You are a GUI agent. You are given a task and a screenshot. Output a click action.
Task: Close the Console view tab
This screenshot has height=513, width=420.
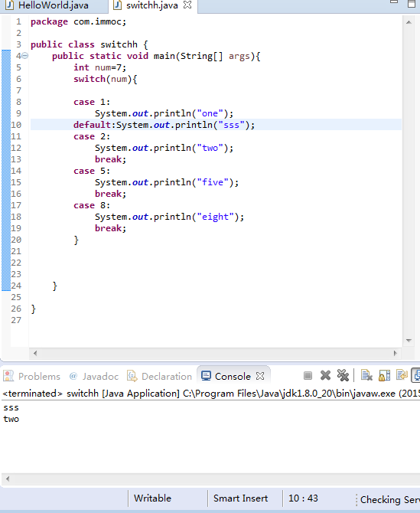(260, 376)
